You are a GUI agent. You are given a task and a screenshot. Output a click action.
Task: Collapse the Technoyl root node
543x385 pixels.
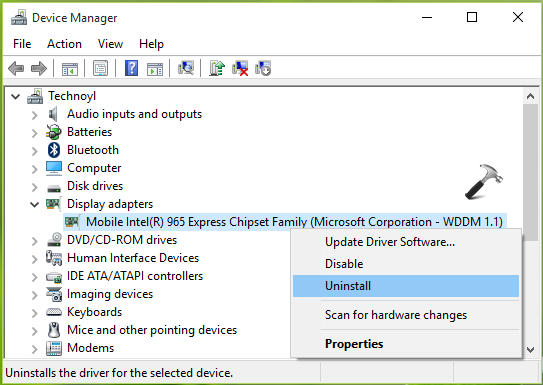tap(16, 97)
